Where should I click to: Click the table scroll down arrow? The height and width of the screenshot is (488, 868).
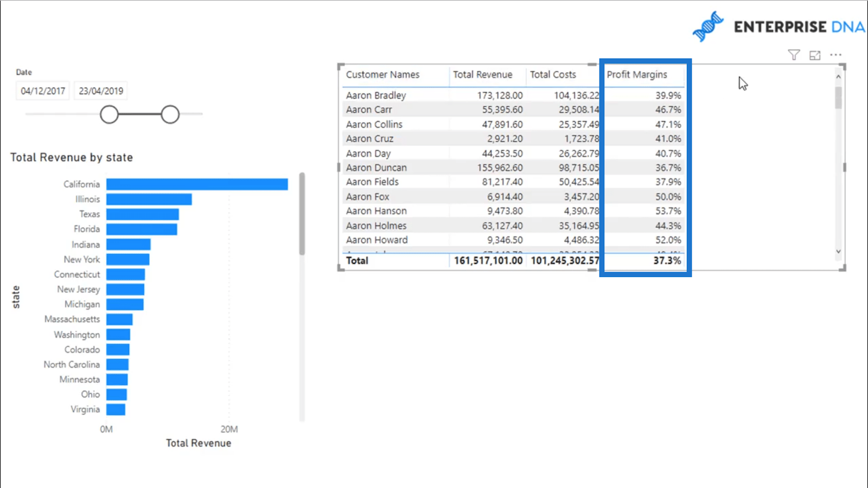pos(838,251)
